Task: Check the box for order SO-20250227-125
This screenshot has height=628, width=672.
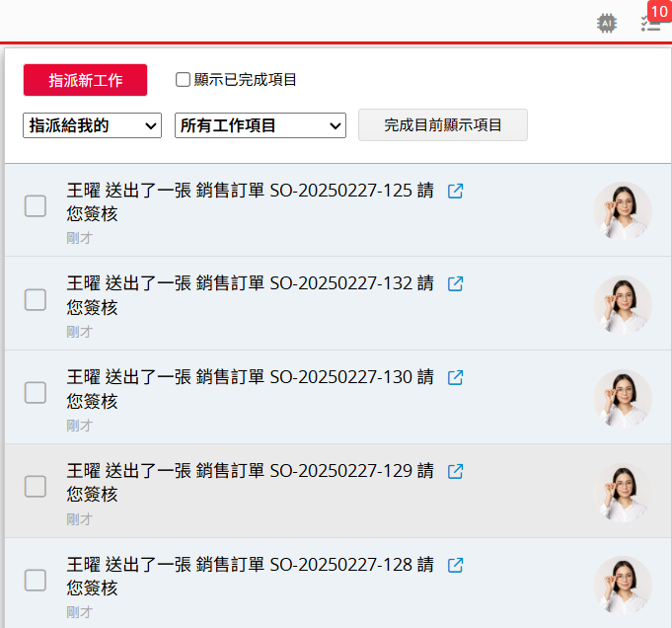Action: pyautogui.click(x=36, y=205)
